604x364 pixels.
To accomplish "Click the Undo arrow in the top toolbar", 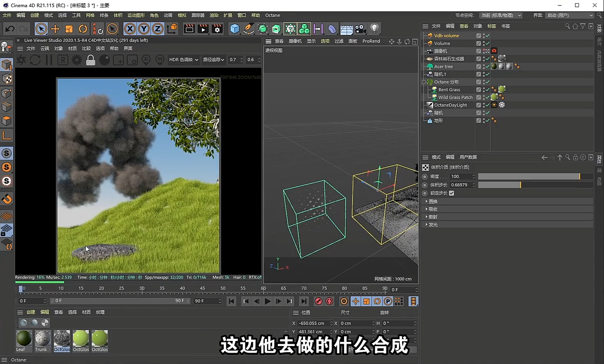I will coord(9,29).
